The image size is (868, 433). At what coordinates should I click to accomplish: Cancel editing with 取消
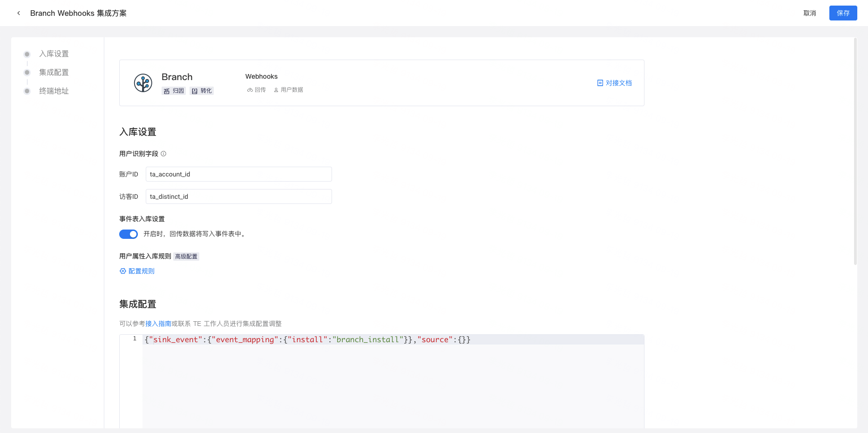tap(810, 13)
